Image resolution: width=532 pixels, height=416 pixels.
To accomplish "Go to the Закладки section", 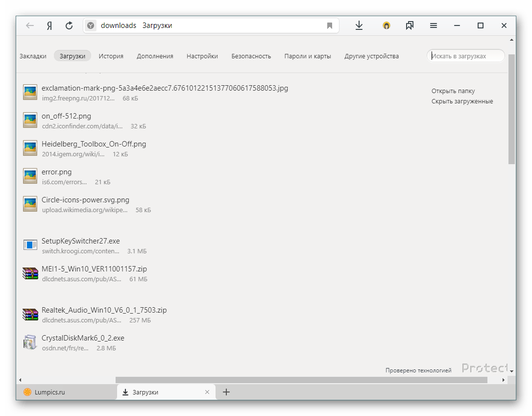I will click(33, 56).
